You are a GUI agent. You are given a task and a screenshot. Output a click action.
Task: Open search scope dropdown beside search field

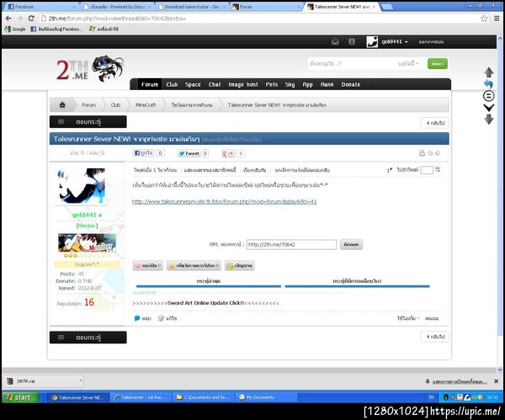point(408,63)
